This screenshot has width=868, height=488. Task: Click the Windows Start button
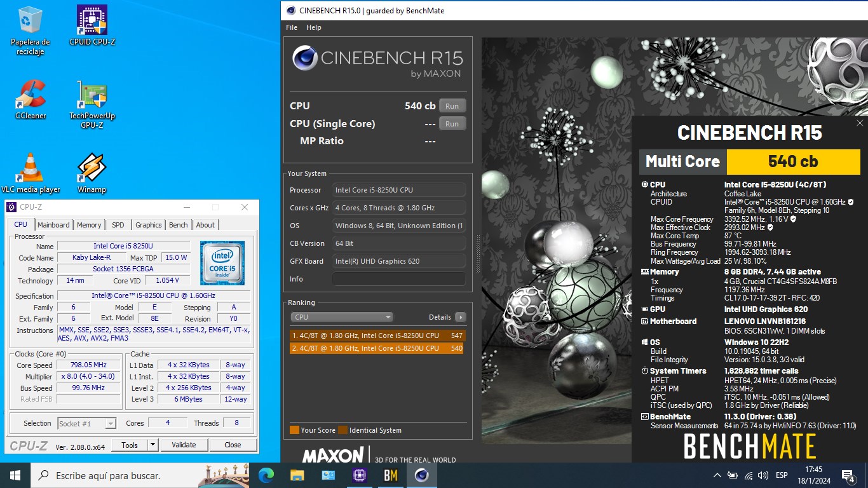point(15,475)
